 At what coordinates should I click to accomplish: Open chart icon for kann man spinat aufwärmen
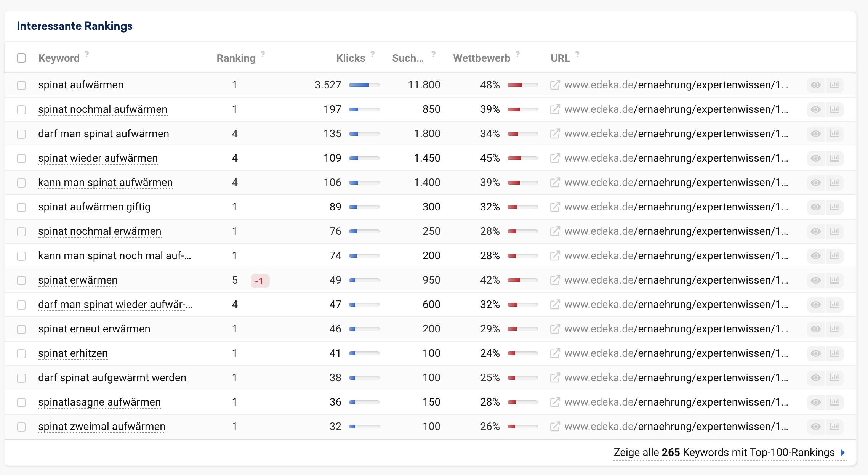click(x=834, y=183)
